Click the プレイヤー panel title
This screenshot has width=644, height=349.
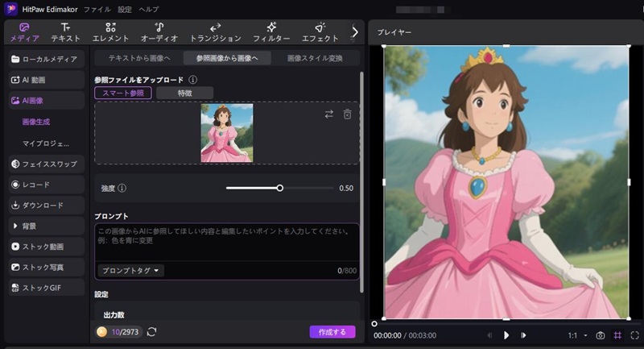coord(394,32)
